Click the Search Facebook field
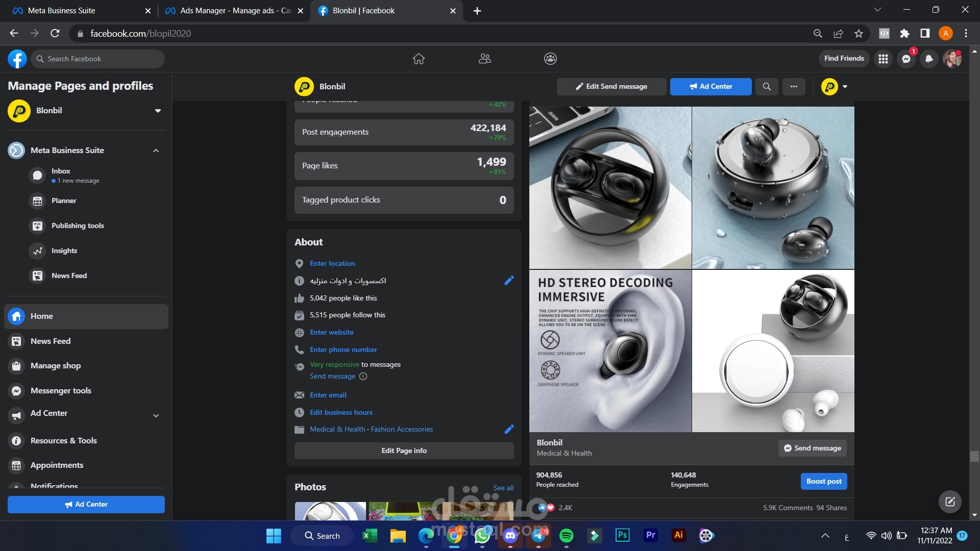 coord(98,59)
